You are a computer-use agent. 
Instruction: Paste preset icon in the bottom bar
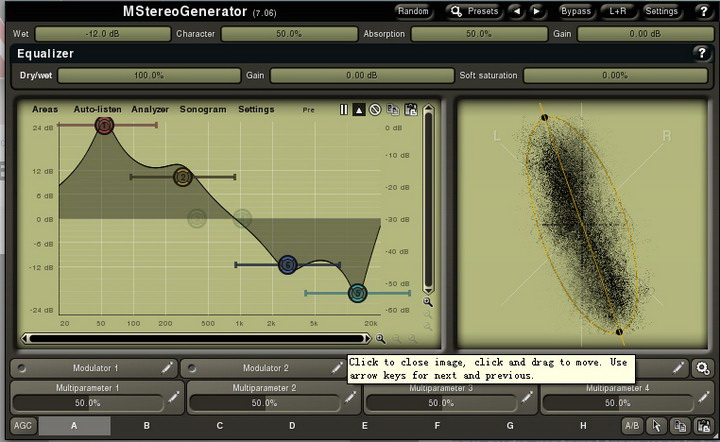click(x=703, y=426)
